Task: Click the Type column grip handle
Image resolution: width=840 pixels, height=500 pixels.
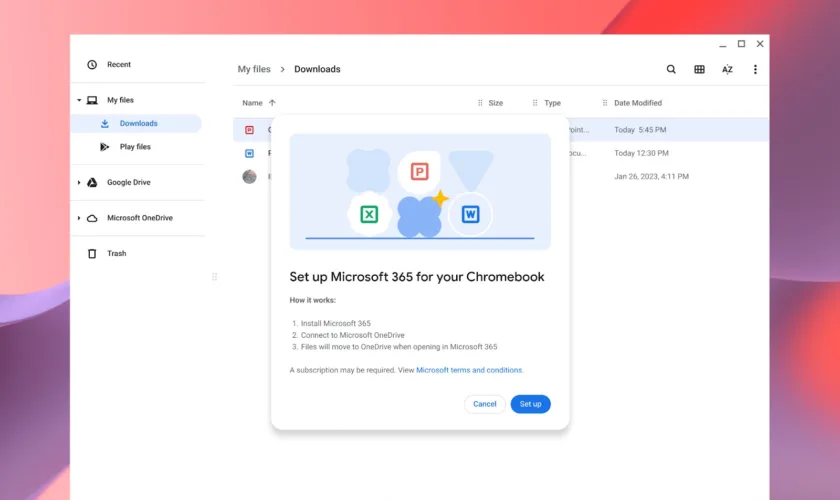Action: pyautogui.click(x=535, y=103)
